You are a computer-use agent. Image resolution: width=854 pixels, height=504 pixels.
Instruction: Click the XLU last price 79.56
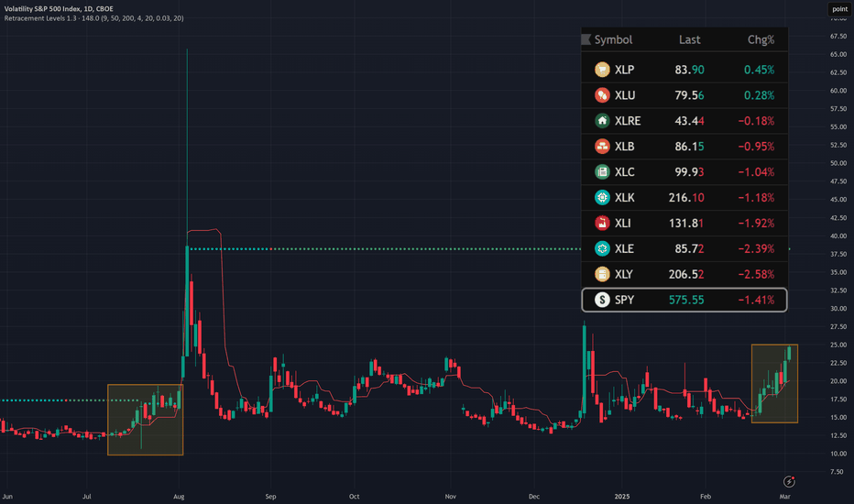pyautogui.click(x=689, y=95)
